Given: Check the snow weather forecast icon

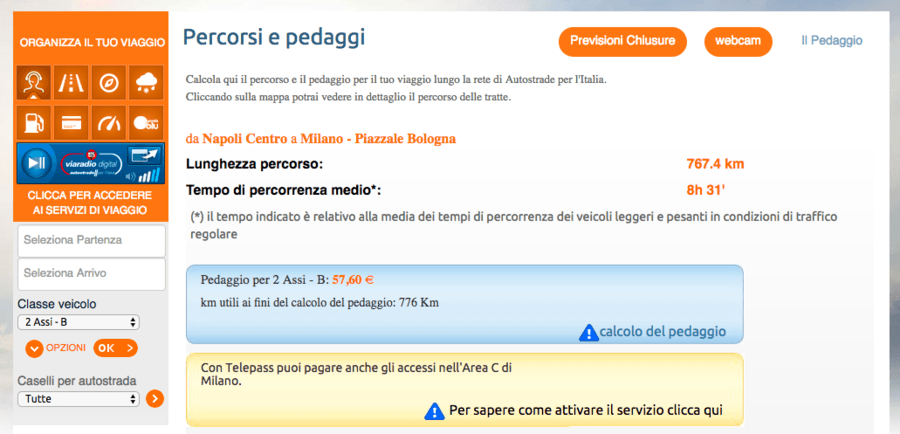Looking at the screenshot, I should point(146,83).
